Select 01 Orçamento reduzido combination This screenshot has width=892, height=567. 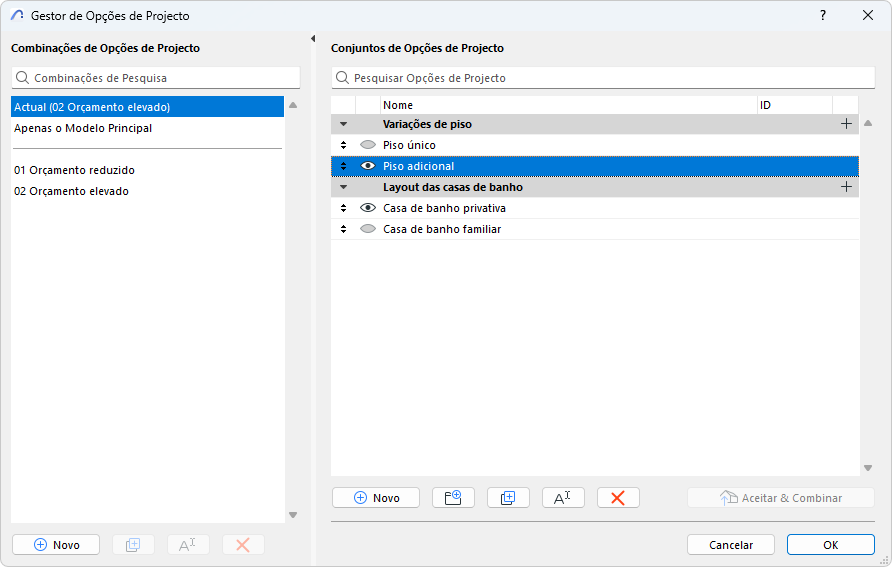[x=74, y=170]
